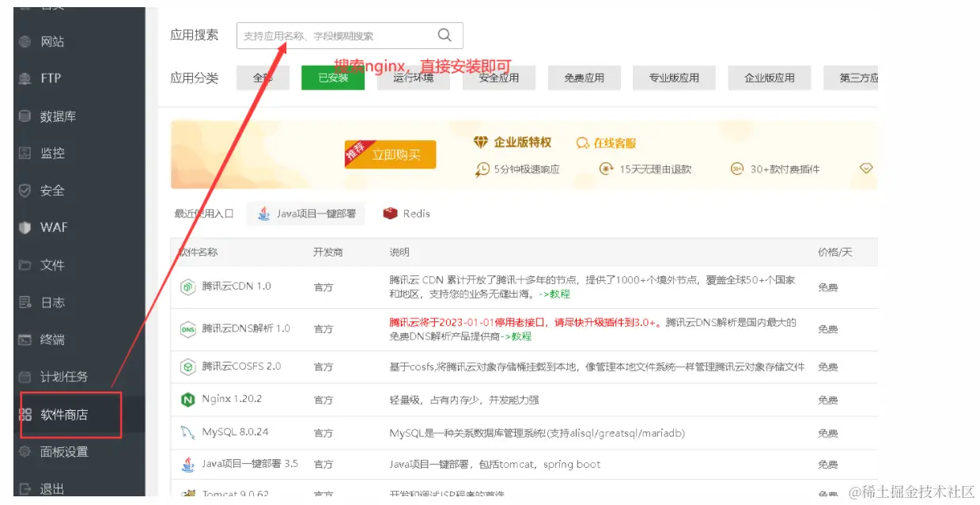Focus the 应用搜索 search input field
The image size is (980, 505).
350,36
